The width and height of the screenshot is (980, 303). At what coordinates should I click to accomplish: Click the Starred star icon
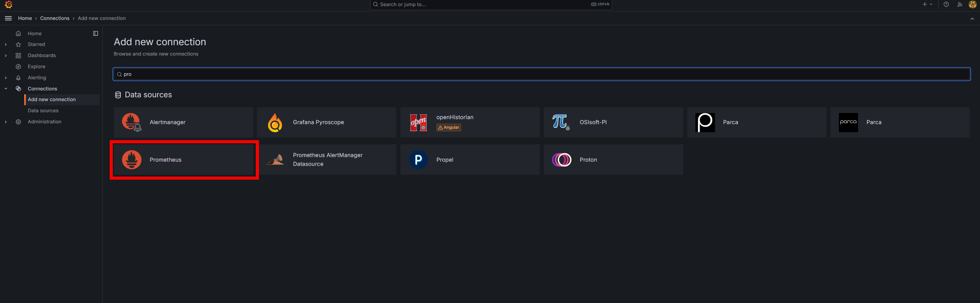coord(18,44)
